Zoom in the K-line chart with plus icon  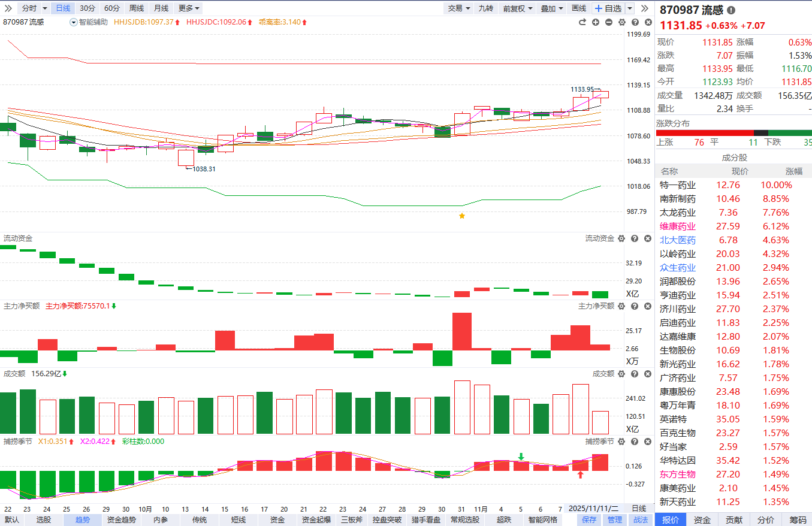click(x=596, y=22)
